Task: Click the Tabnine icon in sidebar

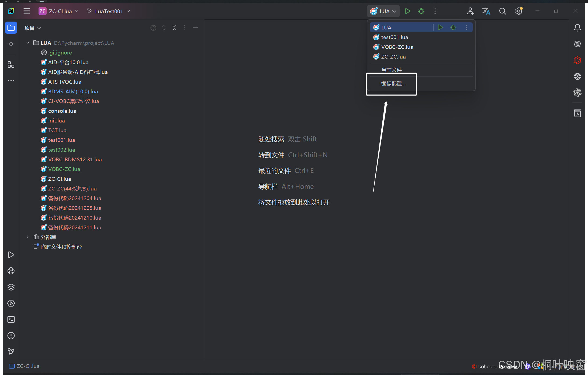Action: (x=577, y=60)
